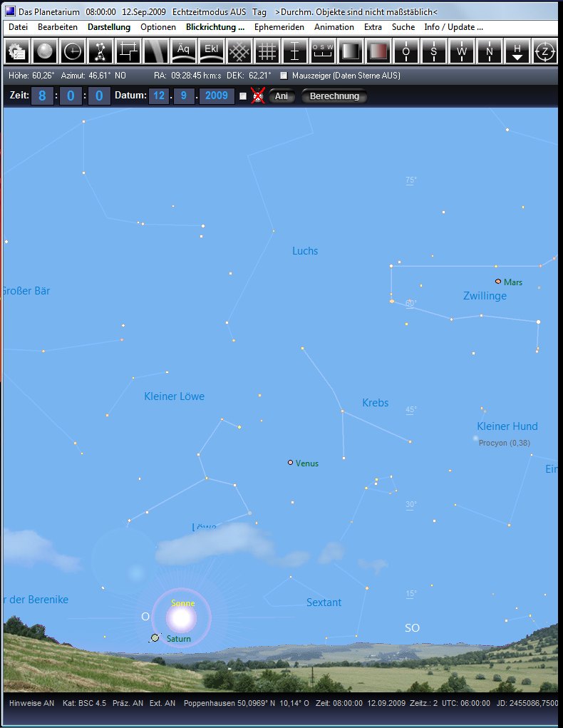Click the Ekl ecliptic toolbar icon
This screenshot has width=563, height=728.
[211, 51]
